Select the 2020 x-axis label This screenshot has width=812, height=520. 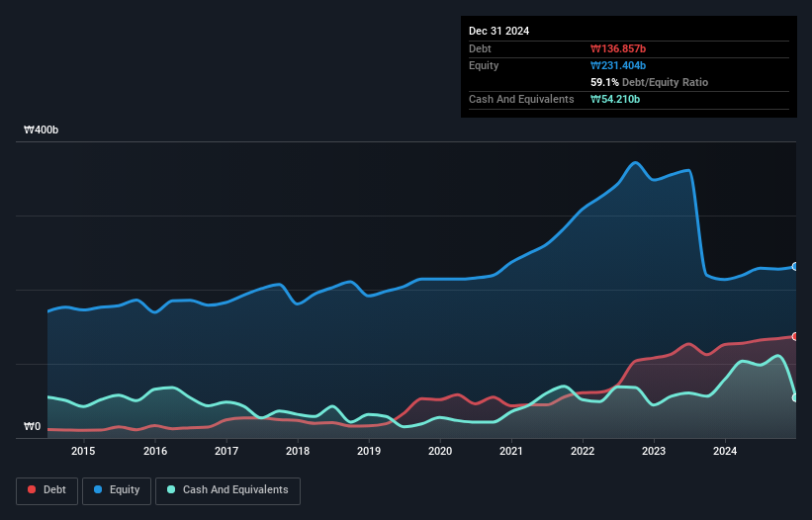(440, 451)
